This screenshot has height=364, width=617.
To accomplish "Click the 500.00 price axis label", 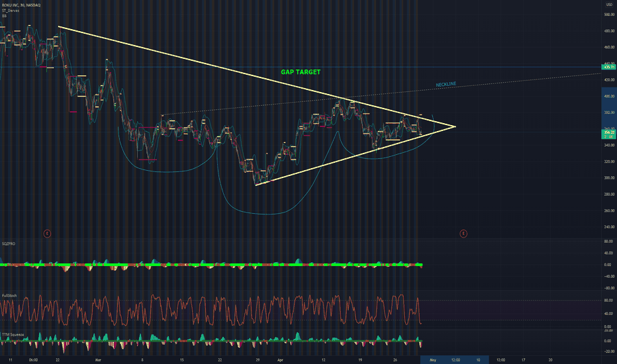I will click(610, 15).
